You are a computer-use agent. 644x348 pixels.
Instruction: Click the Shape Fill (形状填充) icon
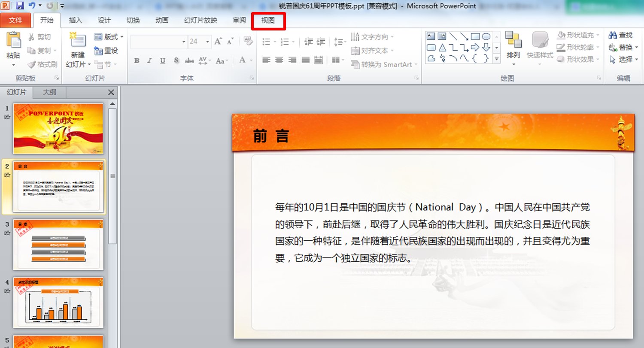click(x=577, y=35)
